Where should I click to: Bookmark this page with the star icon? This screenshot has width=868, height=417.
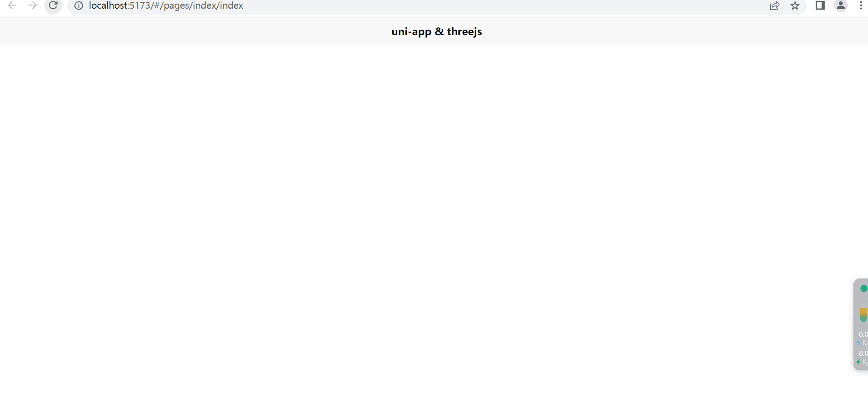(795, 5)
